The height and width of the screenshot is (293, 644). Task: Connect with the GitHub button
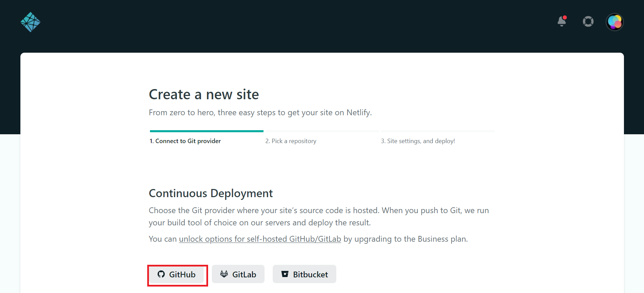tap(177, 274)
